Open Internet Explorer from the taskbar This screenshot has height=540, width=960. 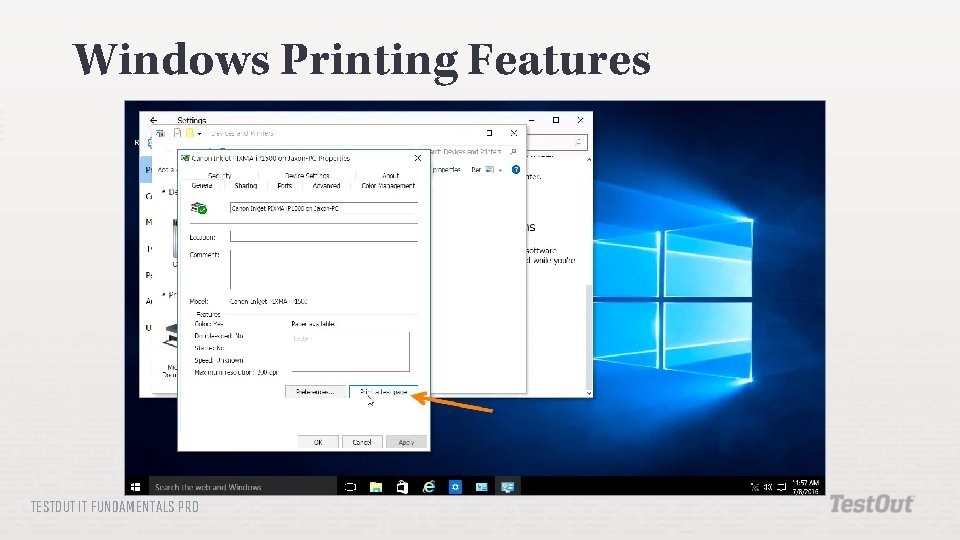click(429, 487)
